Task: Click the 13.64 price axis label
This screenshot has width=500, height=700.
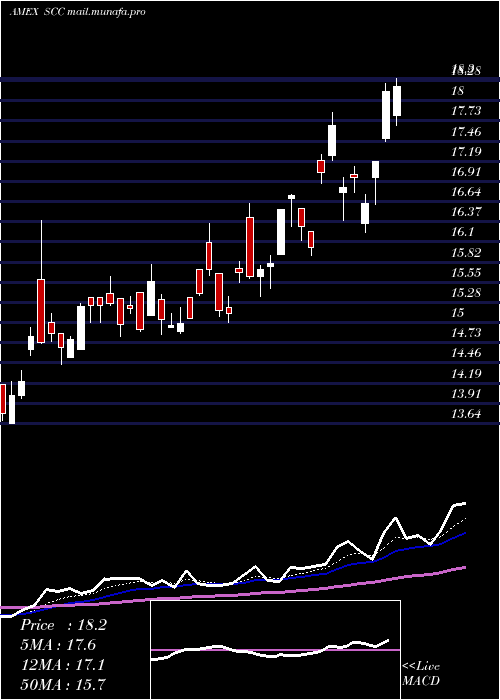Action: click(x=466, y=414)
